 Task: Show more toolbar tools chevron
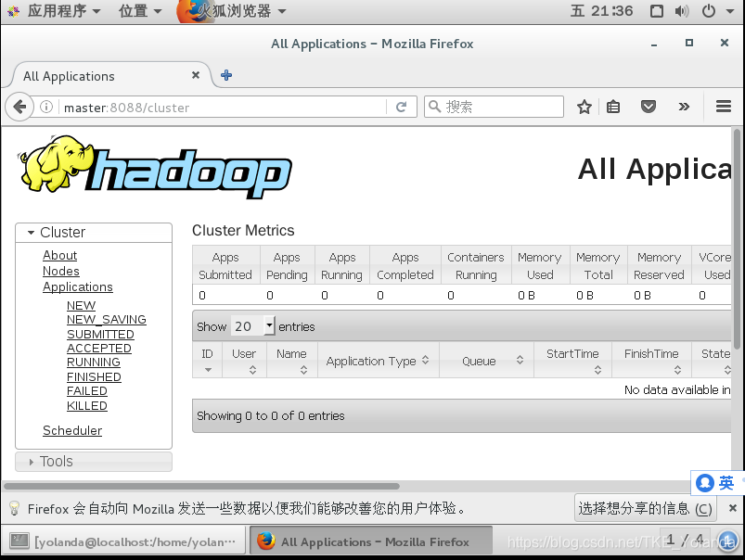click(x=684, y=107)
